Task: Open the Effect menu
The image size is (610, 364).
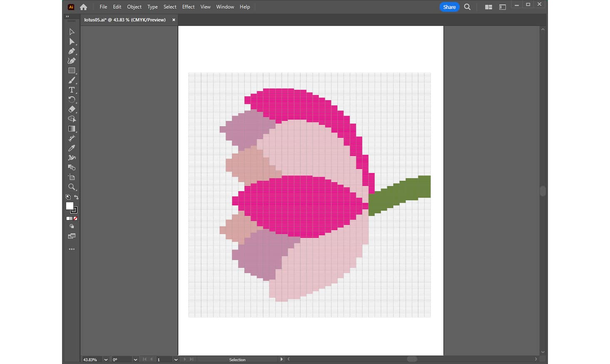Action: coord(188,7)
